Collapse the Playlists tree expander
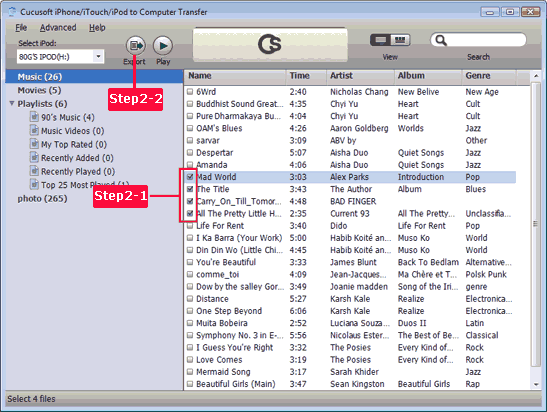The width and height of the screenshot is (547, 412). click(12, 103)
